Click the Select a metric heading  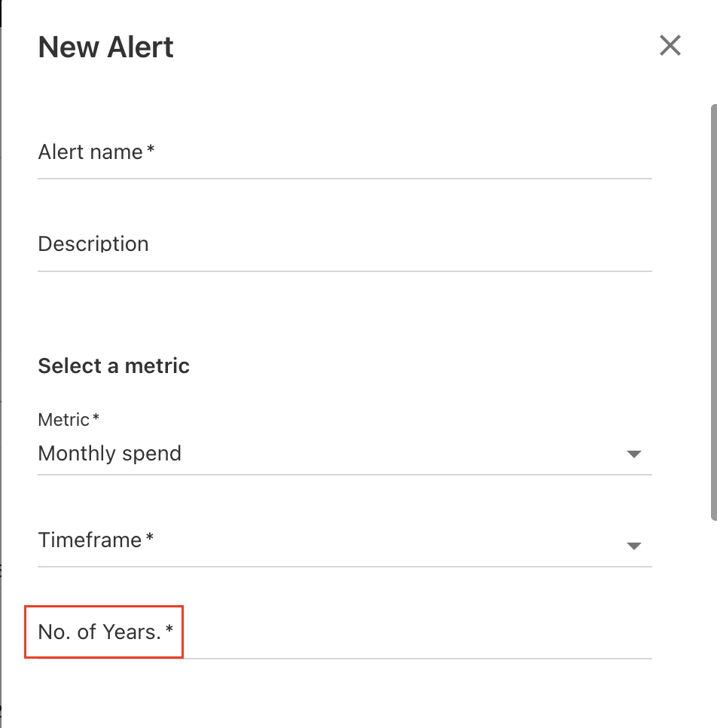coord(114,366)
